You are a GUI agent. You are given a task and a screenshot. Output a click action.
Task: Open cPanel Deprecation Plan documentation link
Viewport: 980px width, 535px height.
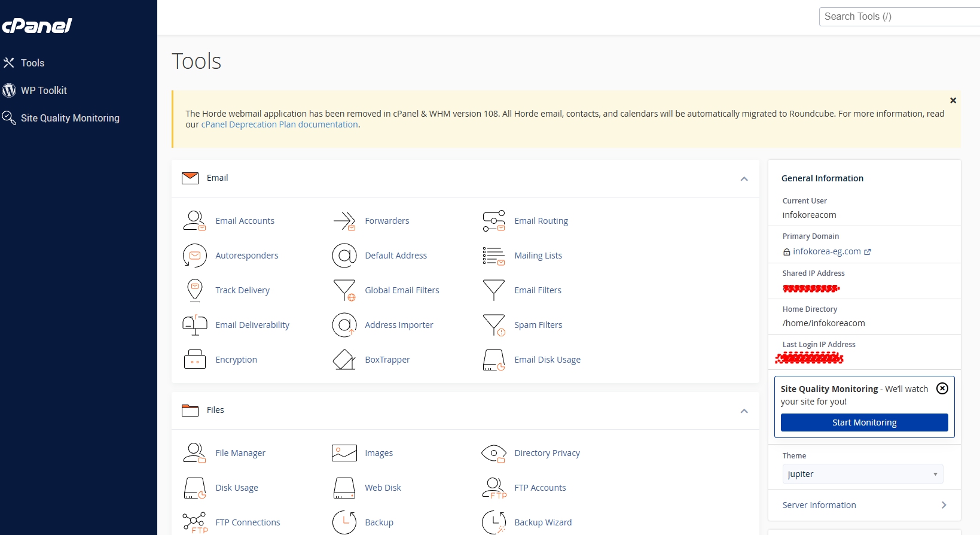(x=279, y=124)
